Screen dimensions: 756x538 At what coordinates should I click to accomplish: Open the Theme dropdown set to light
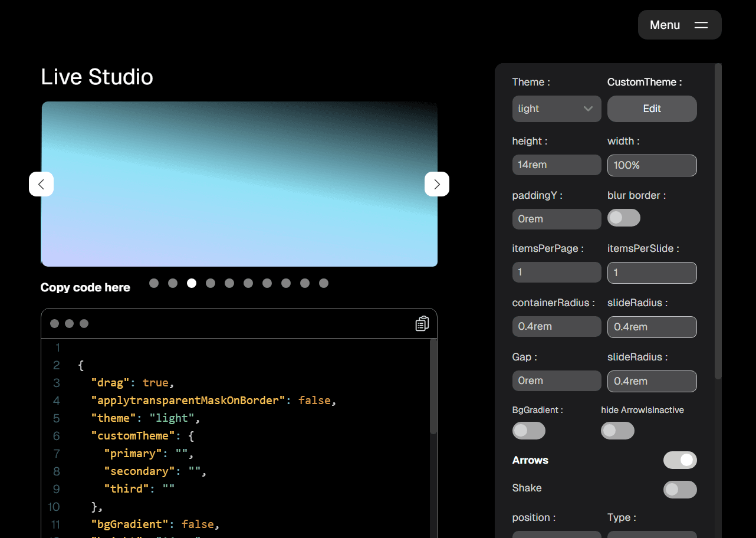(557, 109)
